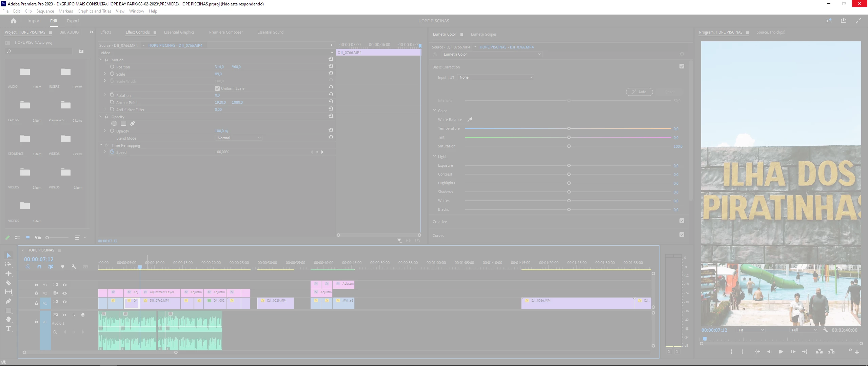Open the Sequence menu

(45, 11)
